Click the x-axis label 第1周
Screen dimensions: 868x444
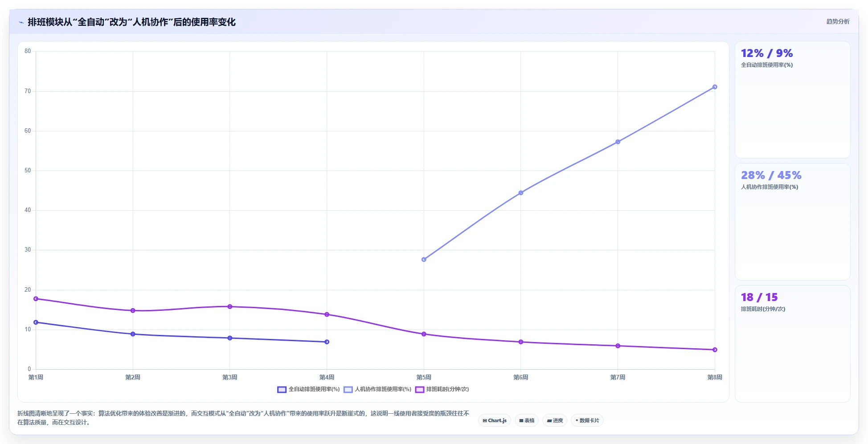point(36,377)
